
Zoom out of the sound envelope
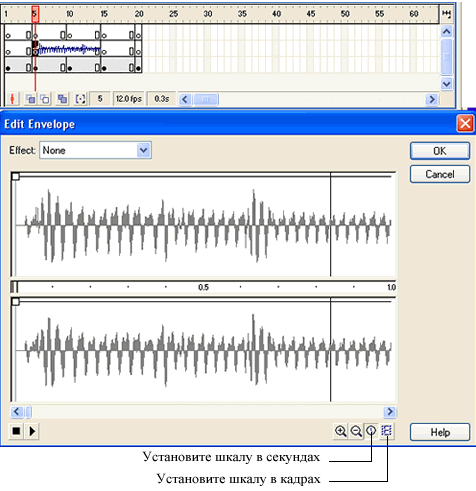pyautogui.click(x=356, y=431)
